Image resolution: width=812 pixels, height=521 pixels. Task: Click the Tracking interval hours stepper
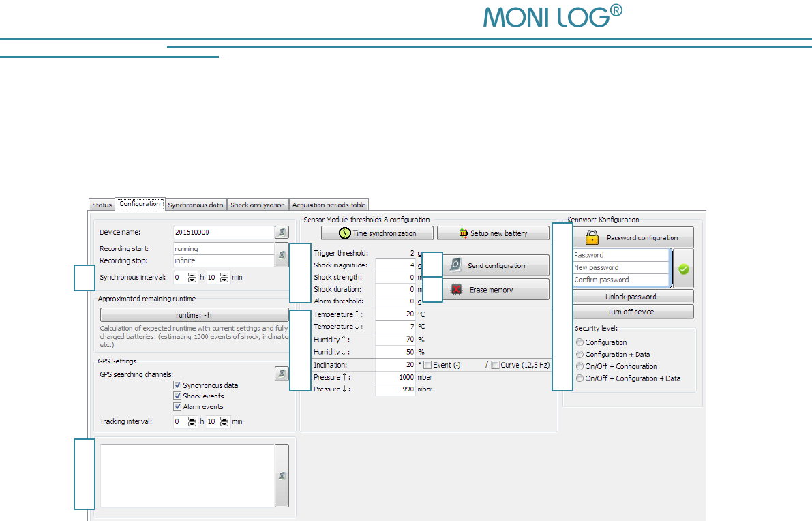(192, 422)
